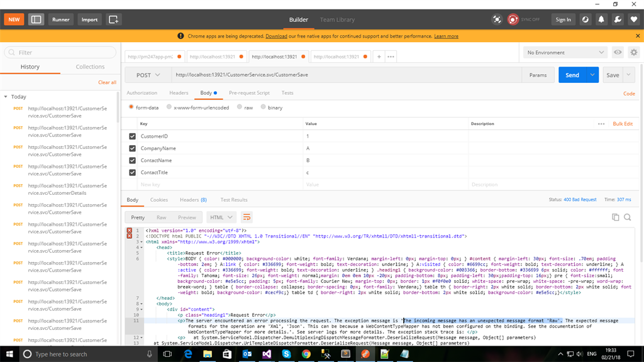Open Microsoft Edge from taskbar
Screen dimensions: 644x362
click(187, 354)
